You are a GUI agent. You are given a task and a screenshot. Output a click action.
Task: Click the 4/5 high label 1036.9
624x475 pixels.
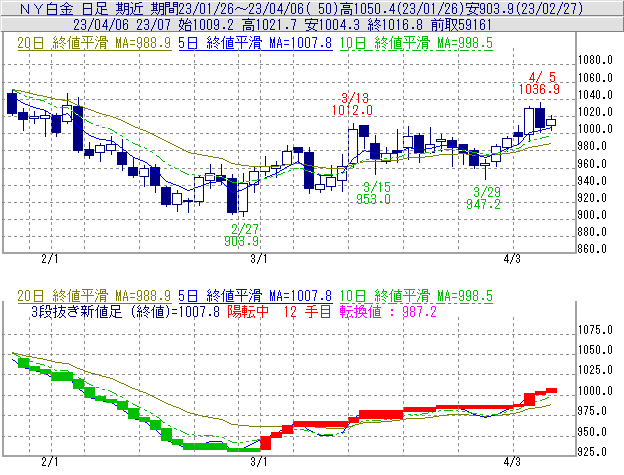(x=539, y=89)
